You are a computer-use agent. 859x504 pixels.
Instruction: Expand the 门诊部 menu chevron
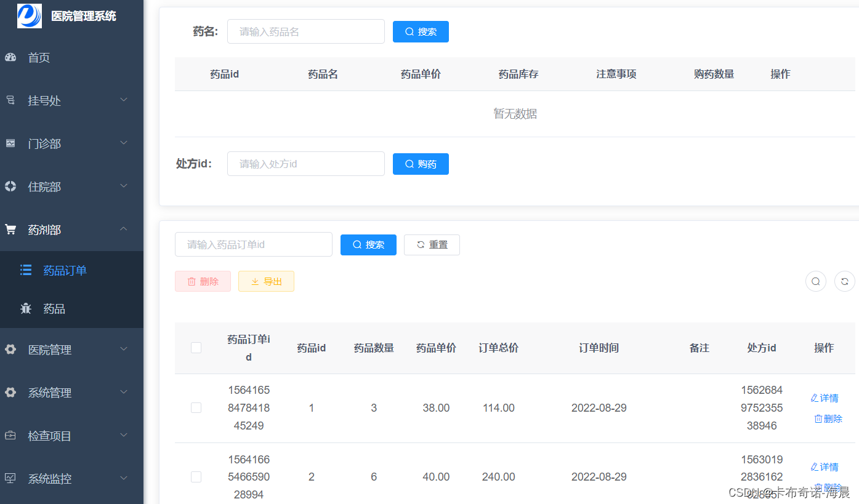[124, 143]
